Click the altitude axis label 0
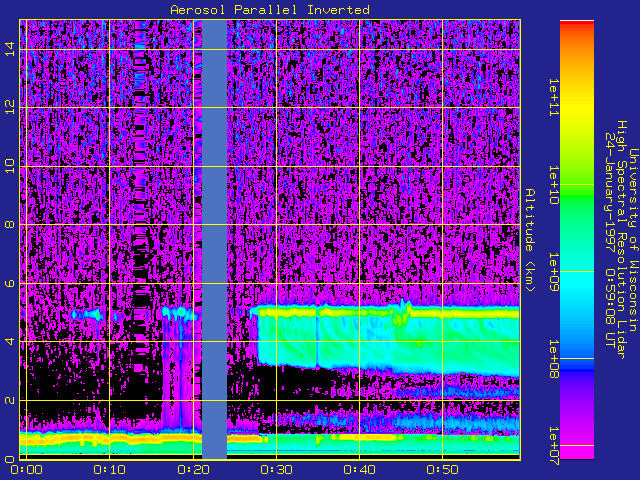640x480 pixels. (x=10, y=459)
